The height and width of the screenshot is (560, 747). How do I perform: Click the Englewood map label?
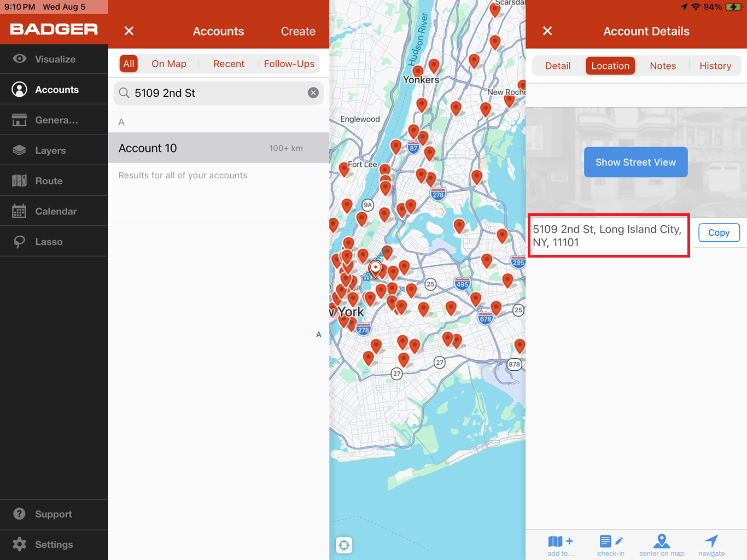click(x=360, y=119)
